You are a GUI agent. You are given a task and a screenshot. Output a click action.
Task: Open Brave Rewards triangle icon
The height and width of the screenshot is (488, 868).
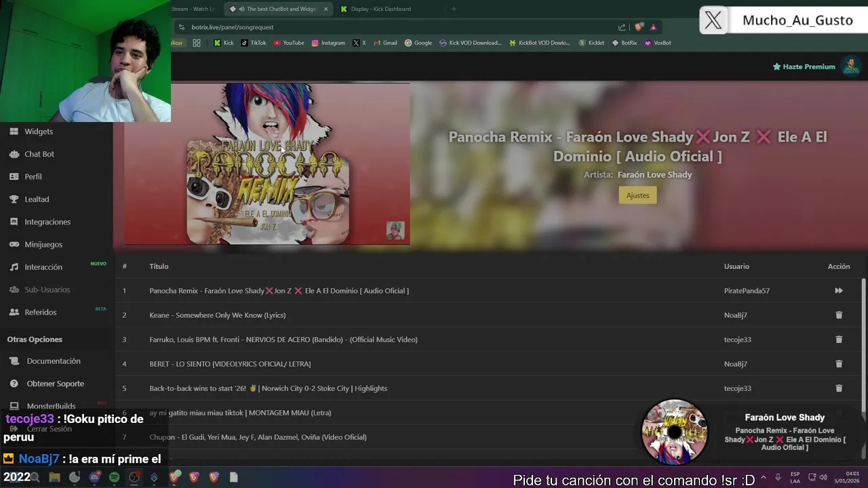coord(654,27)
